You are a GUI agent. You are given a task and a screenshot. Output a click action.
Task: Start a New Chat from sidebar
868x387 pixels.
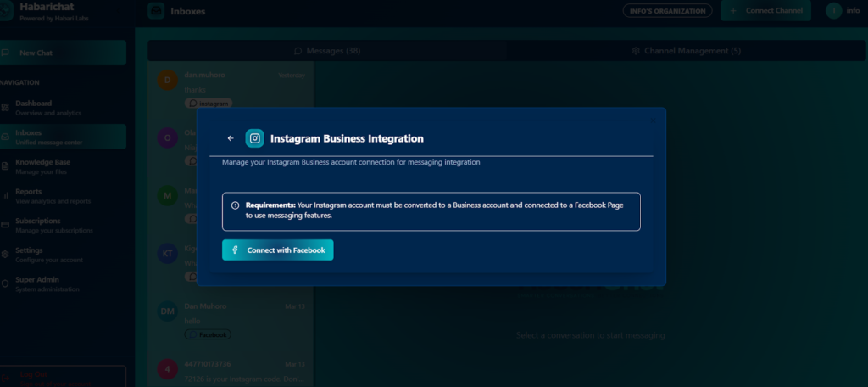[x=63, y=53]
